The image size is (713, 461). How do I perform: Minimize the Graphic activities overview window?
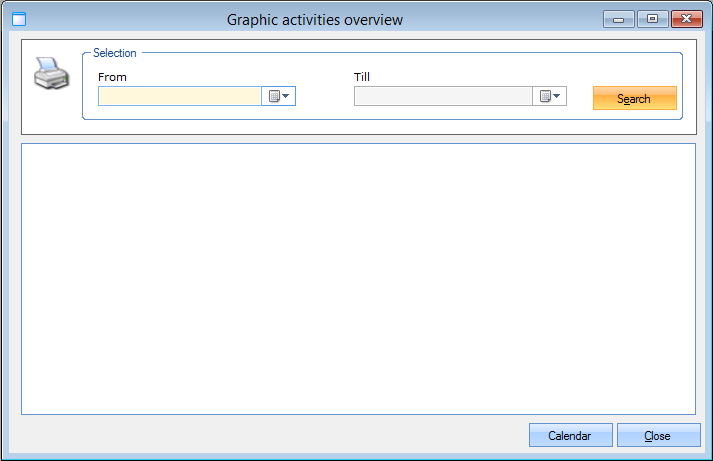pos(619,19)
